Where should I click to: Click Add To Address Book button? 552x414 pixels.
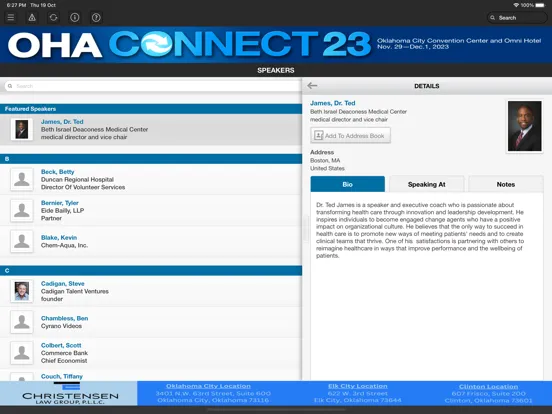pos(350,136)
